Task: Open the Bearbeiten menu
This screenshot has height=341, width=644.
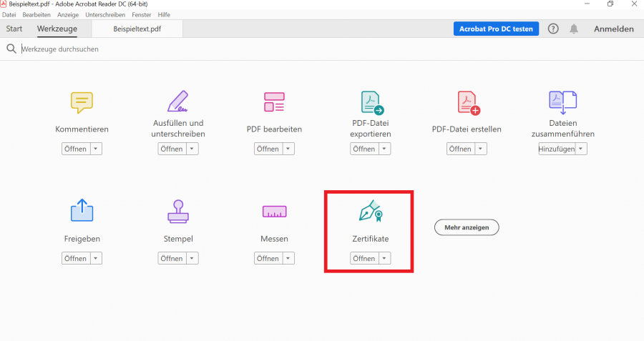Action: point(36,14)
